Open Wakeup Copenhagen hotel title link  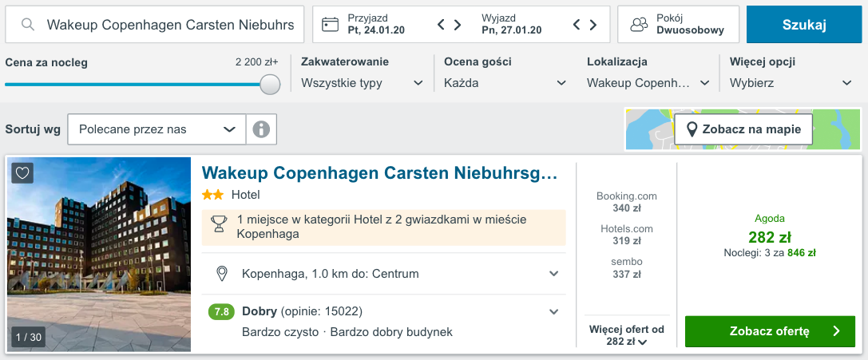(380, 173)
